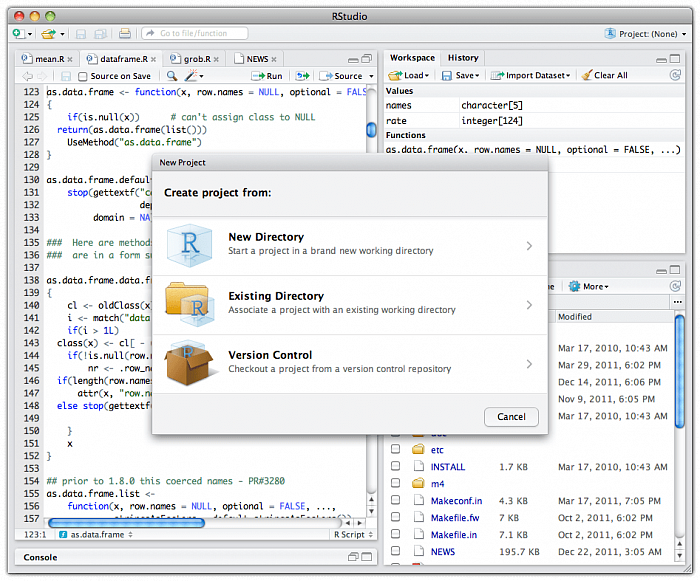Click the save file icon in main toolbar
This screenshot has height=581, width=700.
point(81,34)
